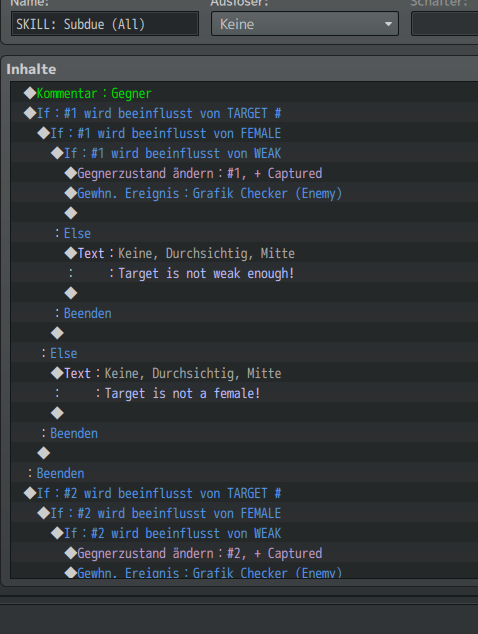
Task: Select the green Kommentar: Gegner line
Action: point(244,93)
